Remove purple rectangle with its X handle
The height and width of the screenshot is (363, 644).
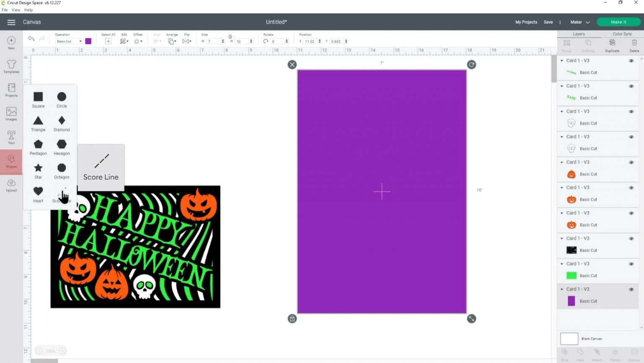point(292,65)
